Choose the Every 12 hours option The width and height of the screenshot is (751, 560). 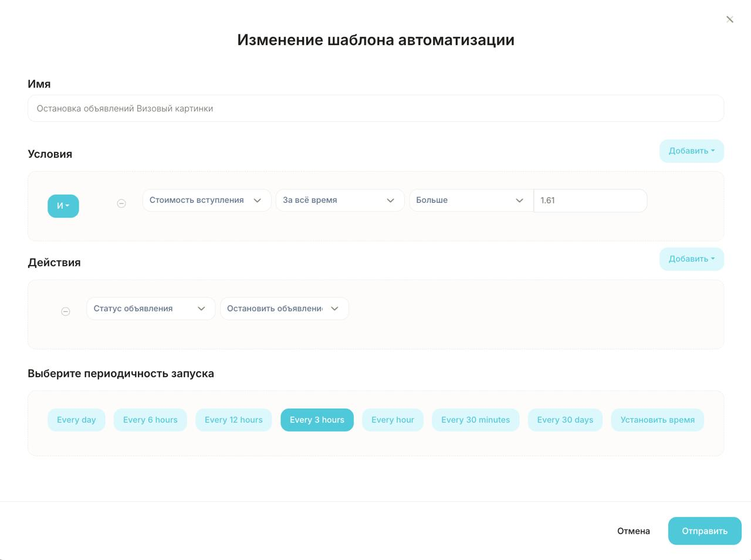tap(234, 420)
